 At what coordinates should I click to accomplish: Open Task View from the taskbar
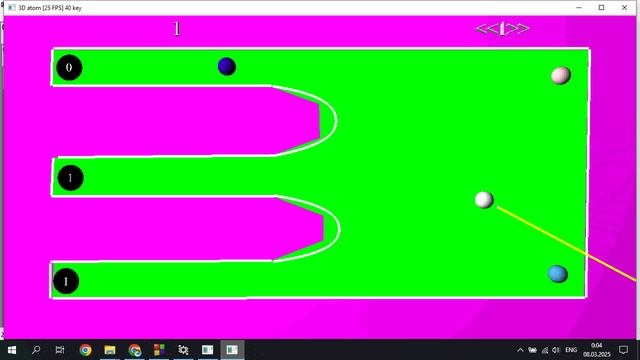(x=60, y=350)
